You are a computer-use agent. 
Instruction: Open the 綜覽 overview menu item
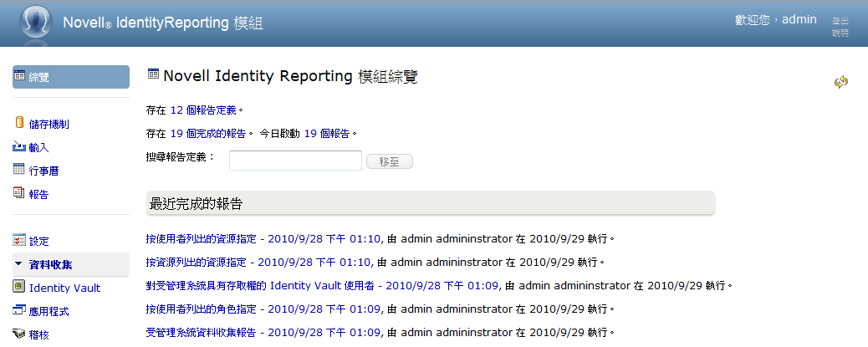[71, 77]
